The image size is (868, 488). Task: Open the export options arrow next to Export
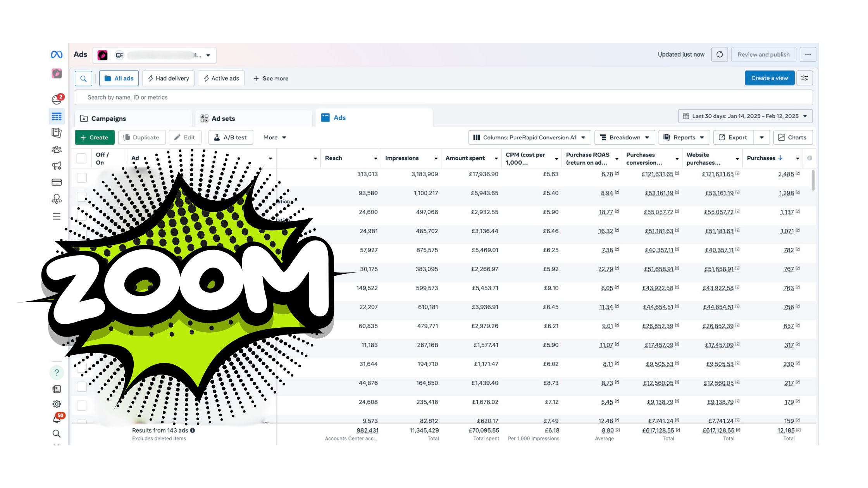pyautogui.click(x=762, y=137)
